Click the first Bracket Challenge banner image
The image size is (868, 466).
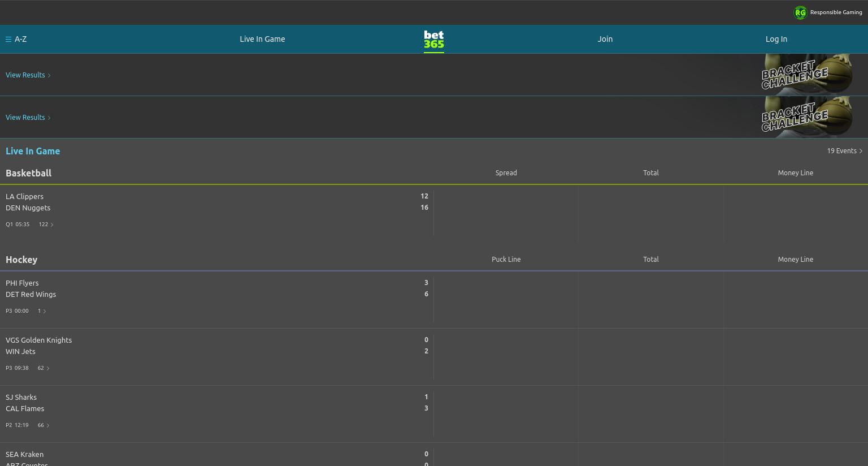click(x=806, y=74)
